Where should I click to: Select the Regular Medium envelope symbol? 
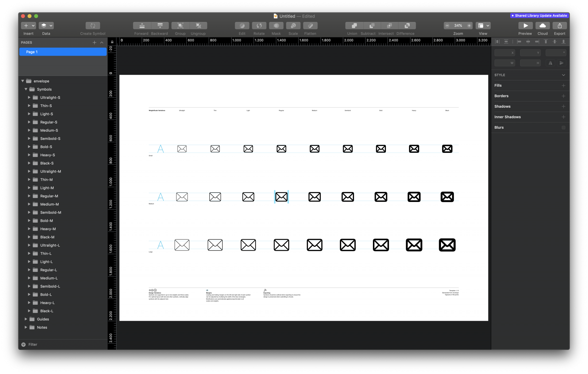281,197
